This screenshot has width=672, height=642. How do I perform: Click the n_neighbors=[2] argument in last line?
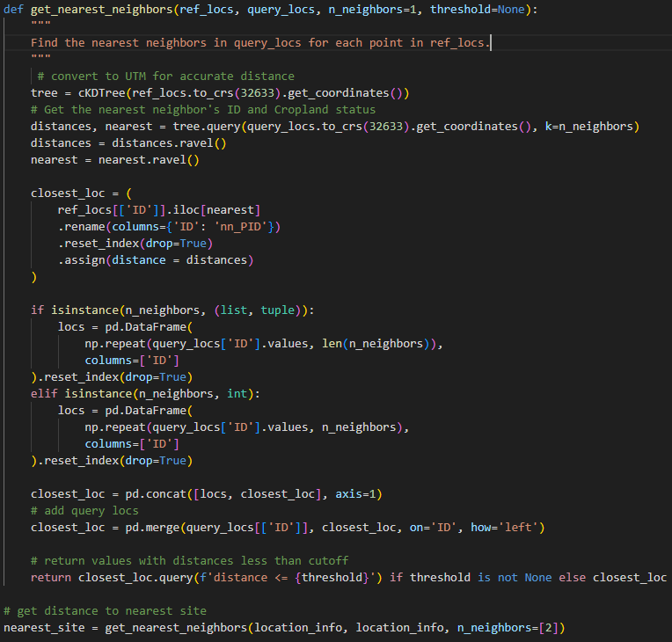point(506,627)
